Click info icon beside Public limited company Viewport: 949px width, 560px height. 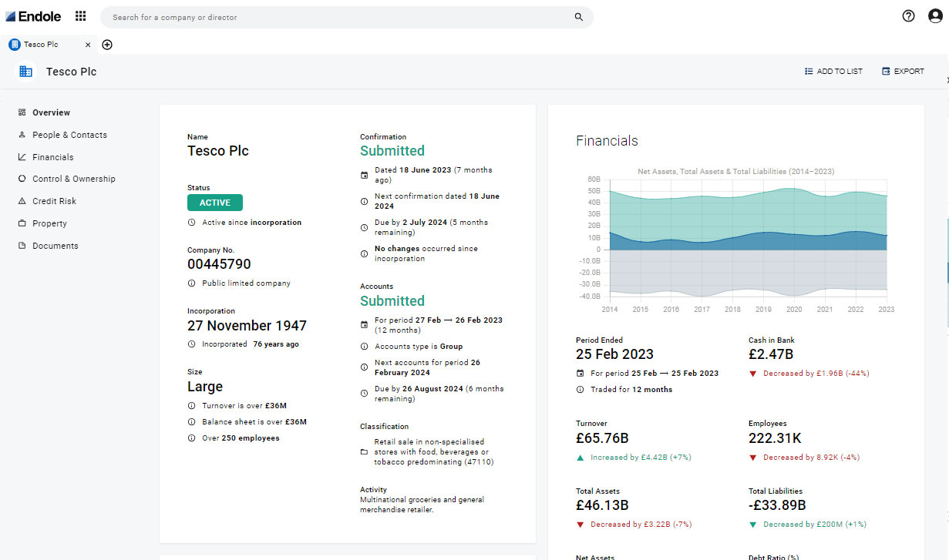pyautogui.click(x=191, y=283)
